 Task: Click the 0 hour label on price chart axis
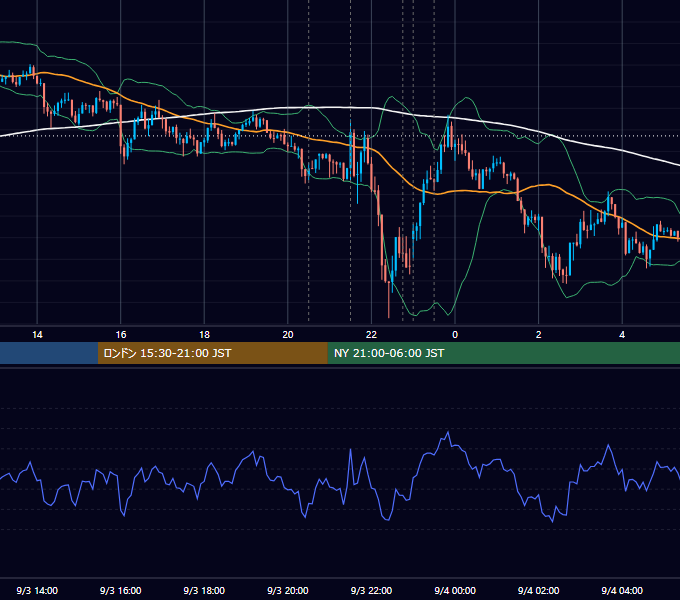[x=455, y=335]
